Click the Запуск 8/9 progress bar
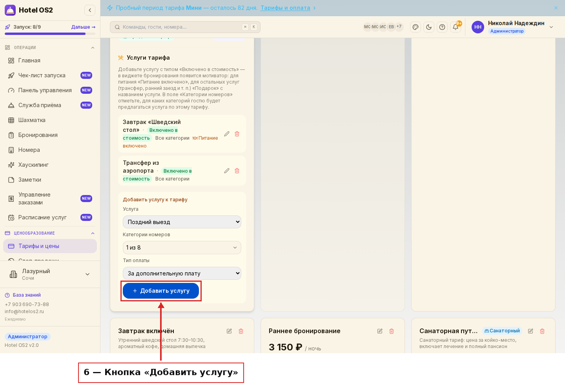This screenshot has width=565, height=392. point(50,34)
